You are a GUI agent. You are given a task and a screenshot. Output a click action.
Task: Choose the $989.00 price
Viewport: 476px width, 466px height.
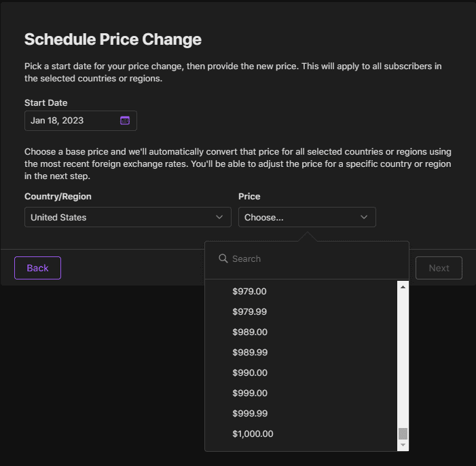pos(301,332)
